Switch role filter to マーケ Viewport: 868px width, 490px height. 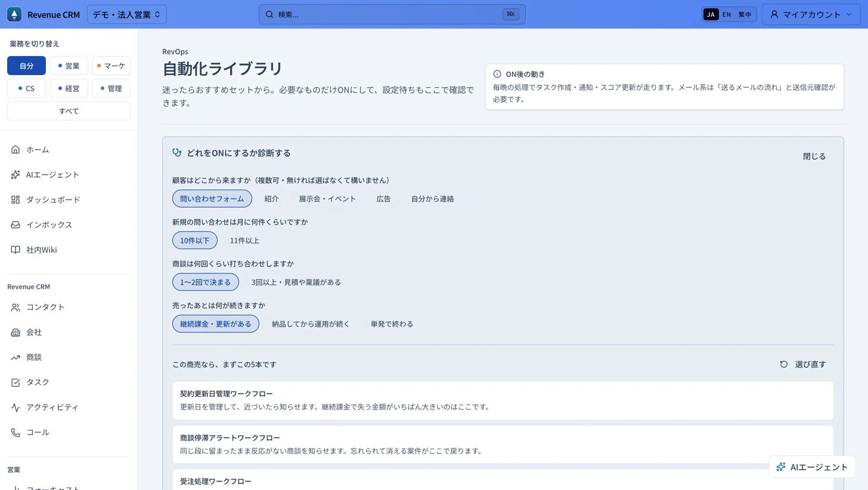pos(111,66)
